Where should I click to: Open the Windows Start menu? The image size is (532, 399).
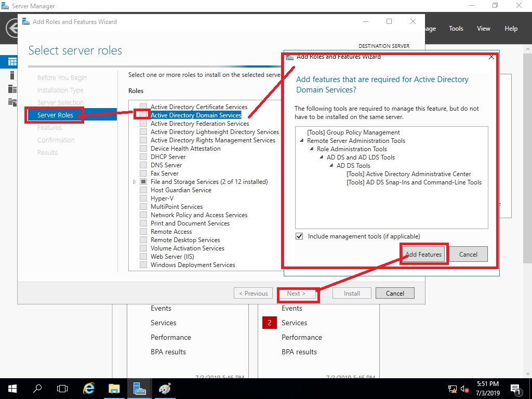[12, 389]
